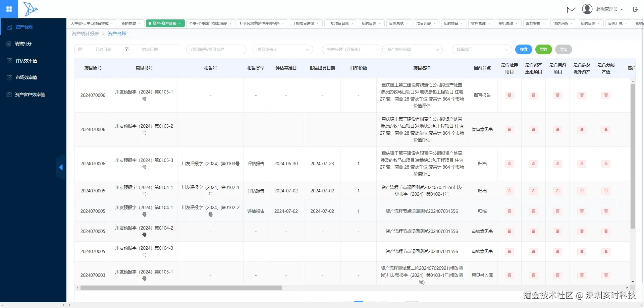Collapse the sidebar with the blue arrow
Screen dimensions: 644x308
pyautogui.click(x=61, y=167)
